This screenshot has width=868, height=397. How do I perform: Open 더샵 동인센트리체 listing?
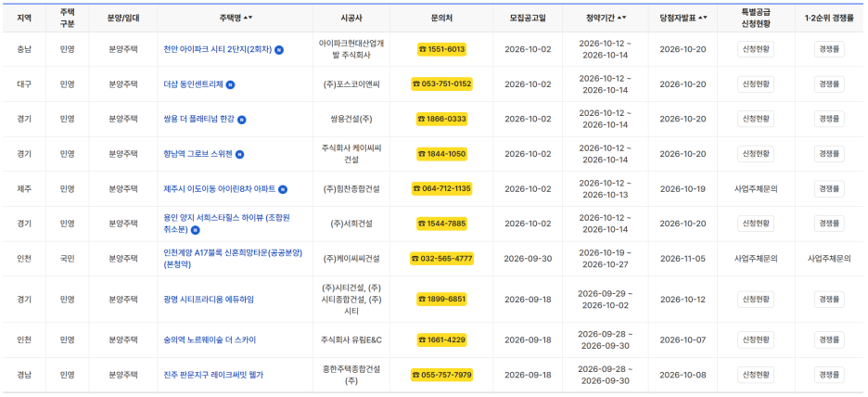point(193,84)
